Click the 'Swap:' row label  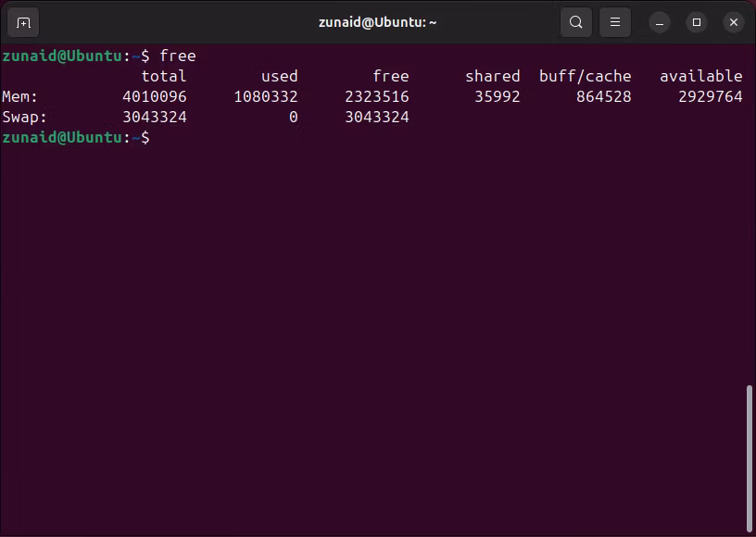point(24,117)
